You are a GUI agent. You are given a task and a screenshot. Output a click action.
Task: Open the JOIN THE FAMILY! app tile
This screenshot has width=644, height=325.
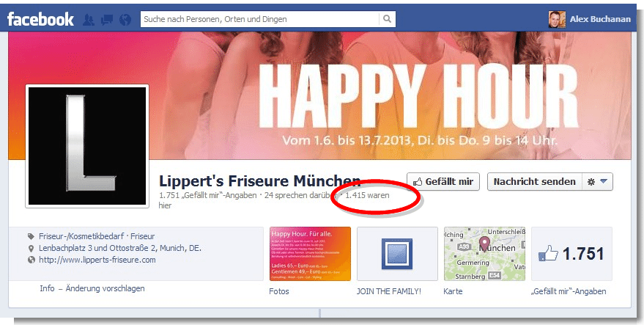pos(397,254)
